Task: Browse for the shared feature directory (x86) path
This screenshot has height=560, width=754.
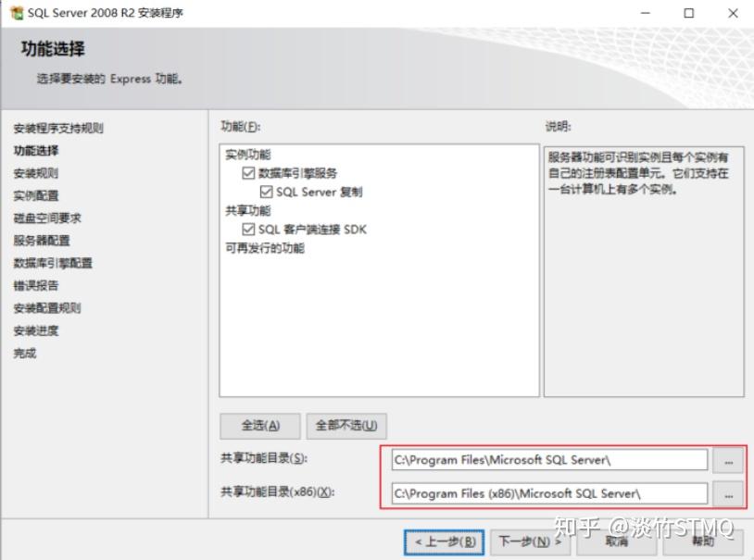Action: tap(728, 494)
